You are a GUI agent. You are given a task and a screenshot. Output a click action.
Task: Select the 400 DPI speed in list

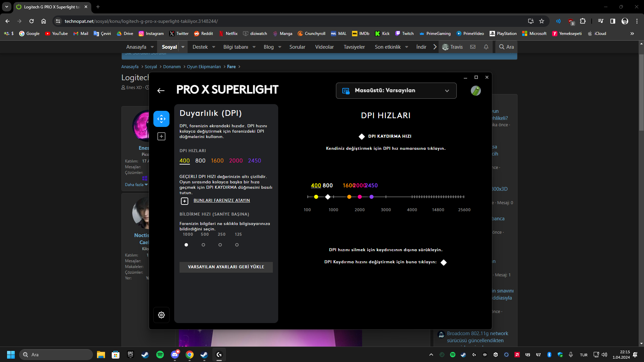point(185,161)
